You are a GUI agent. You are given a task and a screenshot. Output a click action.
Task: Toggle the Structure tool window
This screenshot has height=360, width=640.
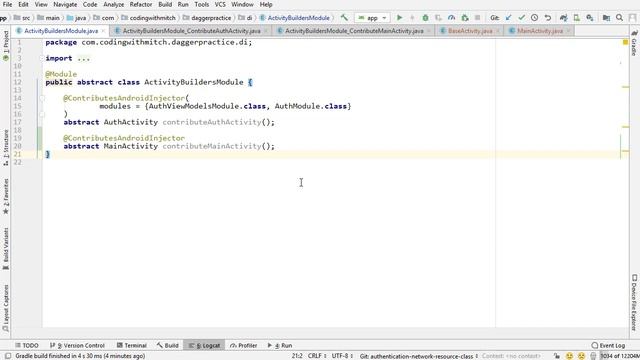[6, 147]
